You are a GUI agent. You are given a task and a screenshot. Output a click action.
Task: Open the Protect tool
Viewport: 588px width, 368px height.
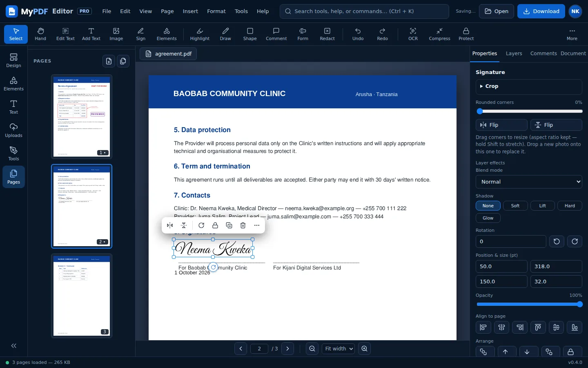466,34
